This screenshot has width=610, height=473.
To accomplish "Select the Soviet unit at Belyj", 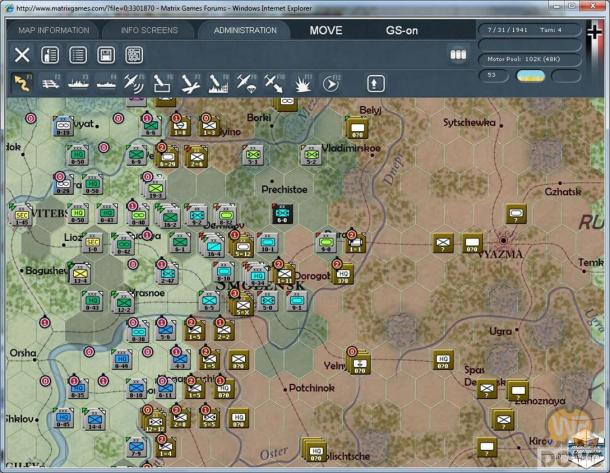I will point(357,128).
